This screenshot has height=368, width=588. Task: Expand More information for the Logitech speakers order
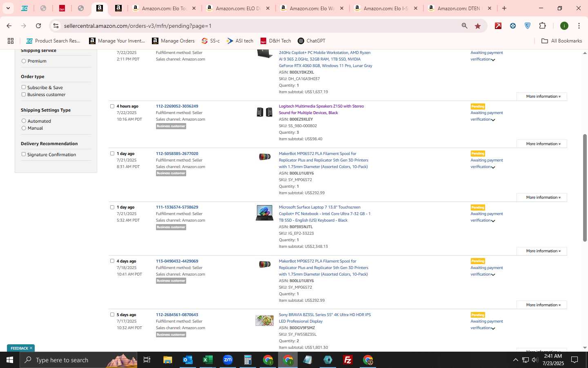[x=541, y=144]
